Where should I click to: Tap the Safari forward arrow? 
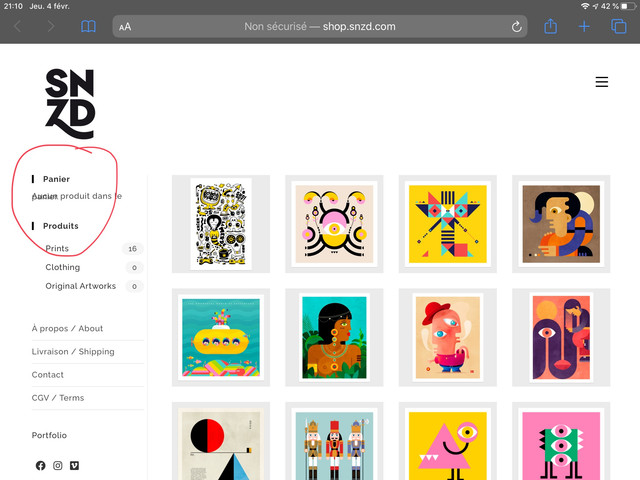coord(51,27)
